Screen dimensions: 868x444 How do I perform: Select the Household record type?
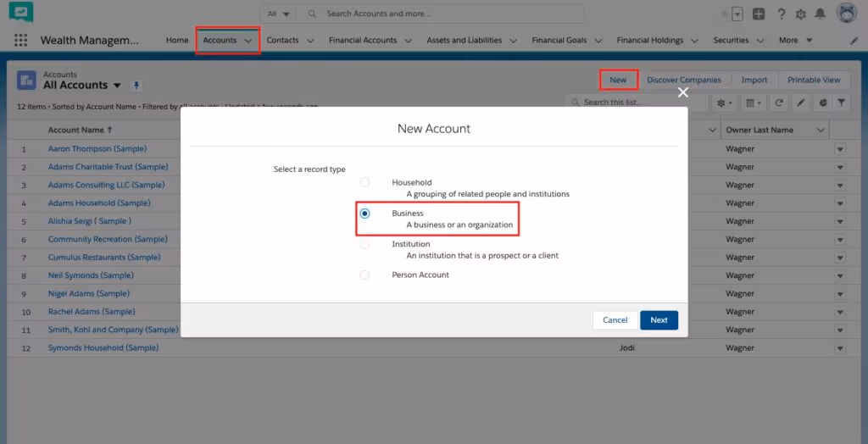[x=364, y=182]
